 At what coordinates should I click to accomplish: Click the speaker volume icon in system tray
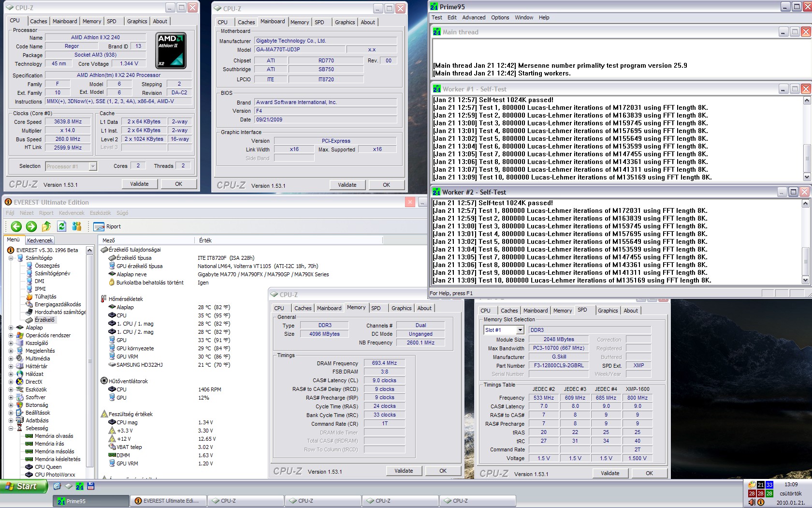(x=752, y=503)
